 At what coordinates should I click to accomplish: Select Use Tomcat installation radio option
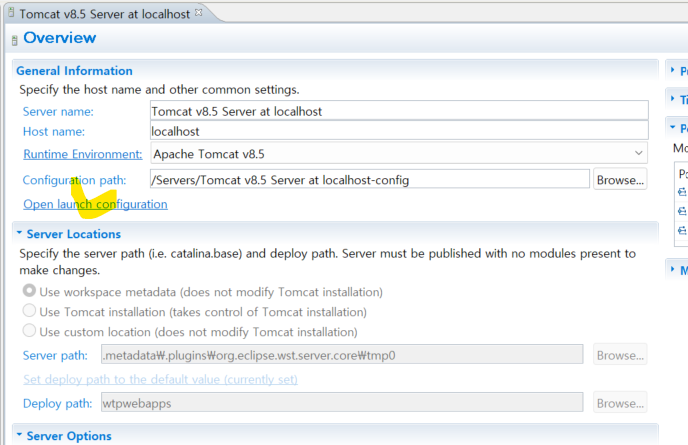[29, 311]
